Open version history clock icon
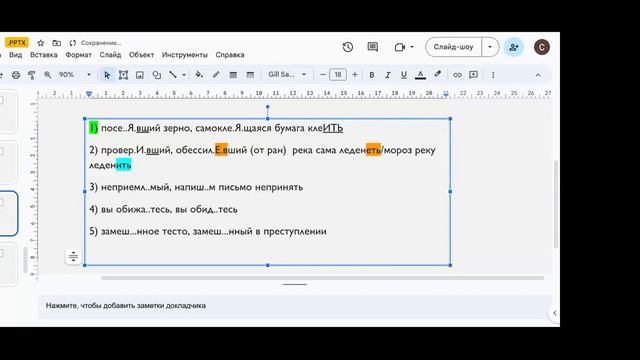640x360 pixels. coord(348,47)
